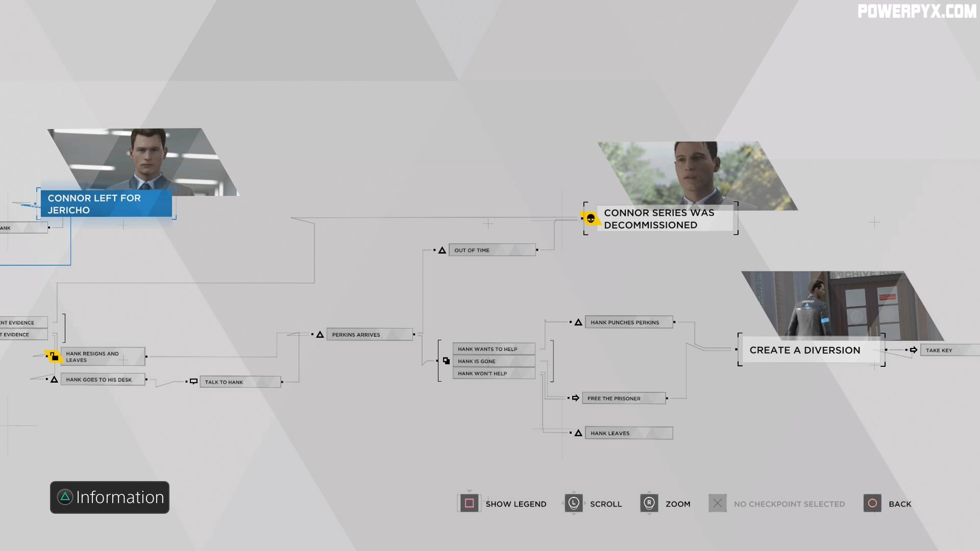Click the arrow icon on TAKE KEY node
980x551 pixels.
point(913,350)
